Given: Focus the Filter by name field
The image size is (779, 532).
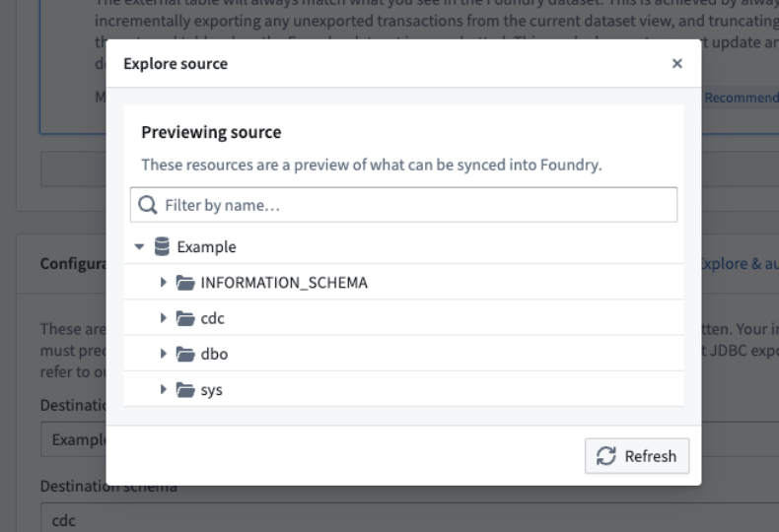Looking at the screenshot, I should [x=403, y=205].
